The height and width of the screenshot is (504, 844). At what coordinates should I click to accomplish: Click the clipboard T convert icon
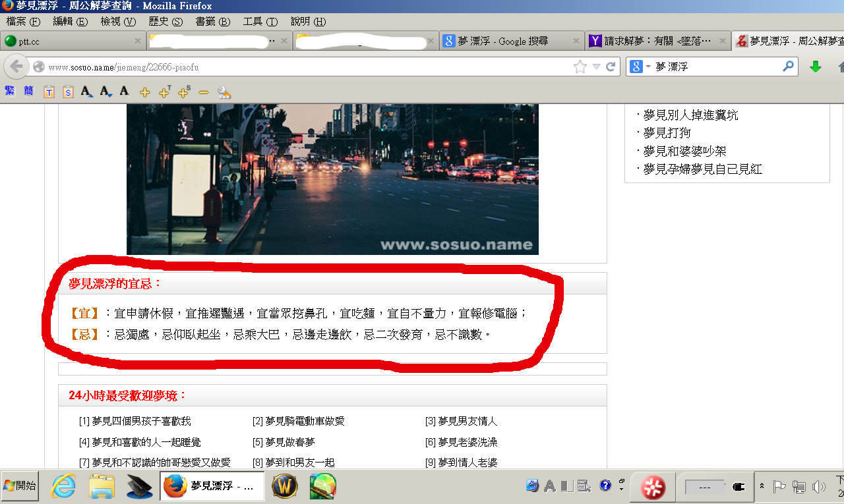[x=49, y=92]
